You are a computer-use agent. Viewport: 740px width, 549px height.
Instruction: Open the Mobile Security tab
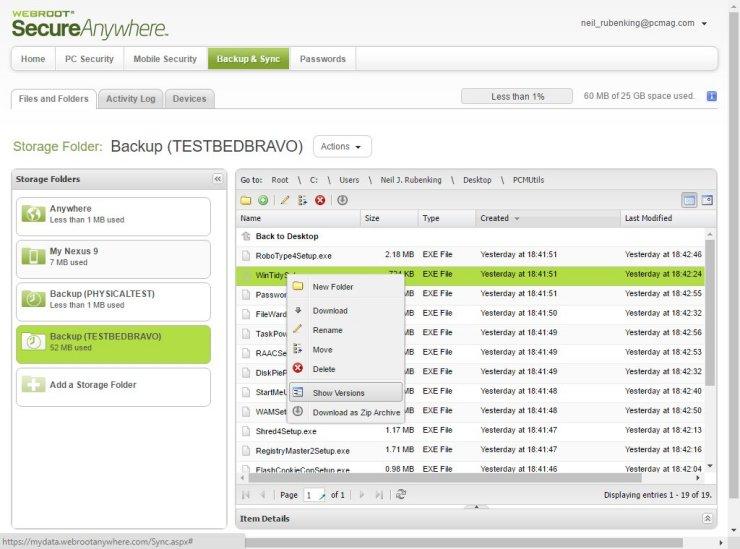[165, 59]
